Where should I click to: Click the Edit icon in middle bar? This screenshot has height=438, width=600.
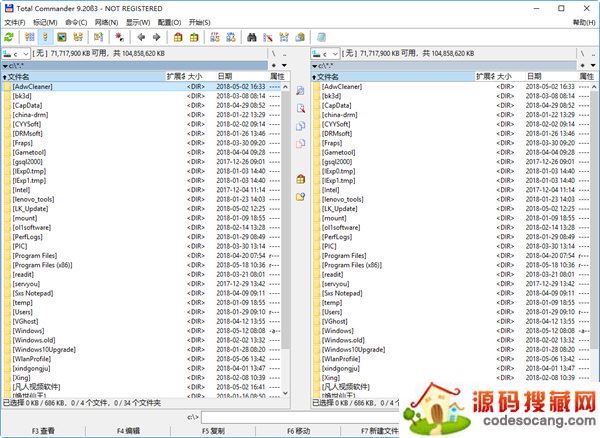coord(301,108)
